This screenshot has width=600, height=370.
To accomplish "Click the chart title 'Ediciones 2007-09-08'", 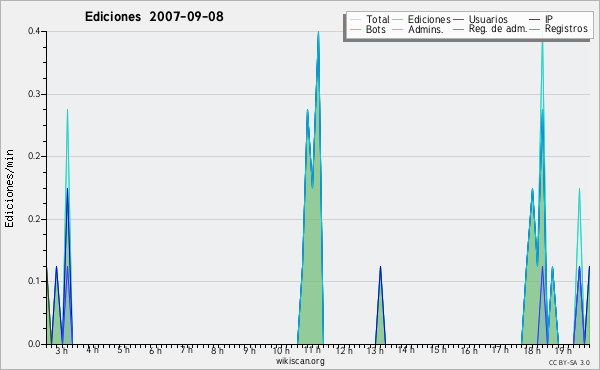I will pos(154,17).
